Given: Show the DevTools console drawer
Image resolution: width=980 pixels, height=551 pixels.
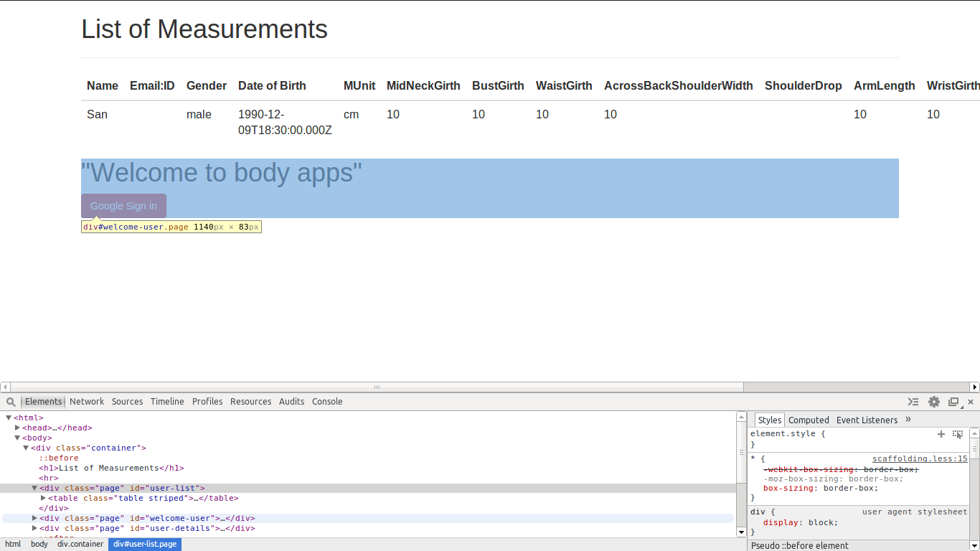Looking at the screenshot, I should coord(913,402).
